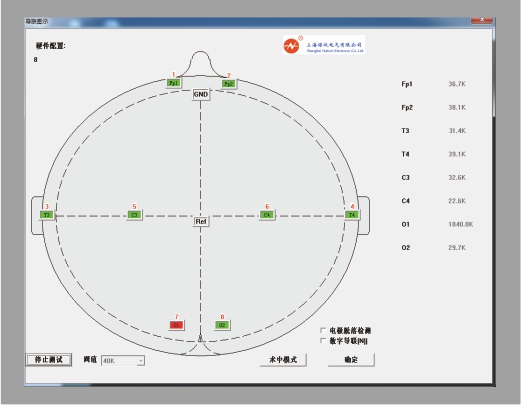521x405 pixels.
Task: Close the lead diagram window
Action: [482, 20]
